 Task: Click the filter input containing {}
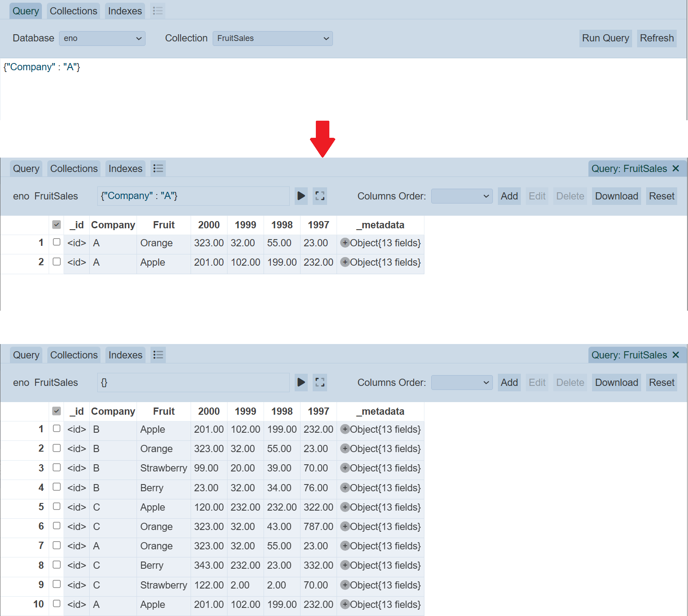[193, 382]
